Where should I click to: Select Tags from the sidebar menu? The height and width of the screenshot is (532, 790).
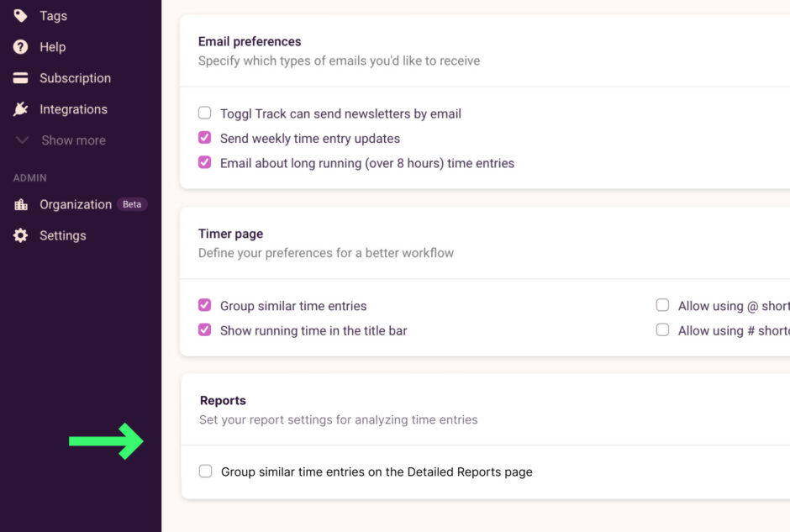53,15
